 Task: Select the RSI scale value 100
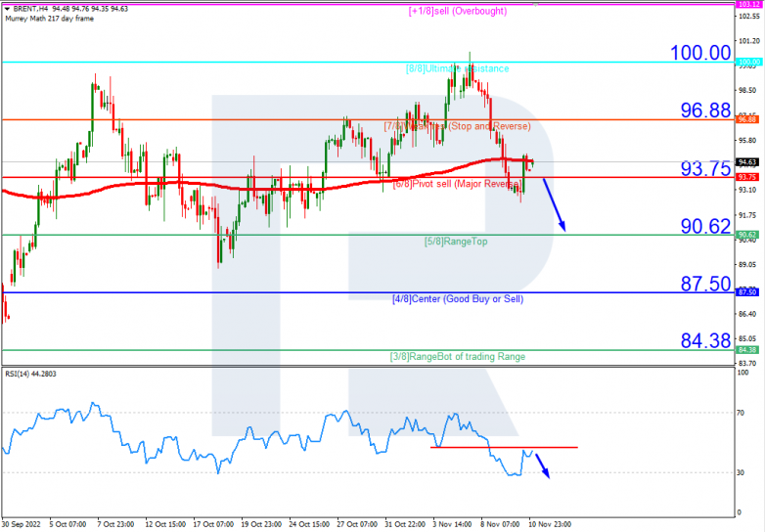742,373
